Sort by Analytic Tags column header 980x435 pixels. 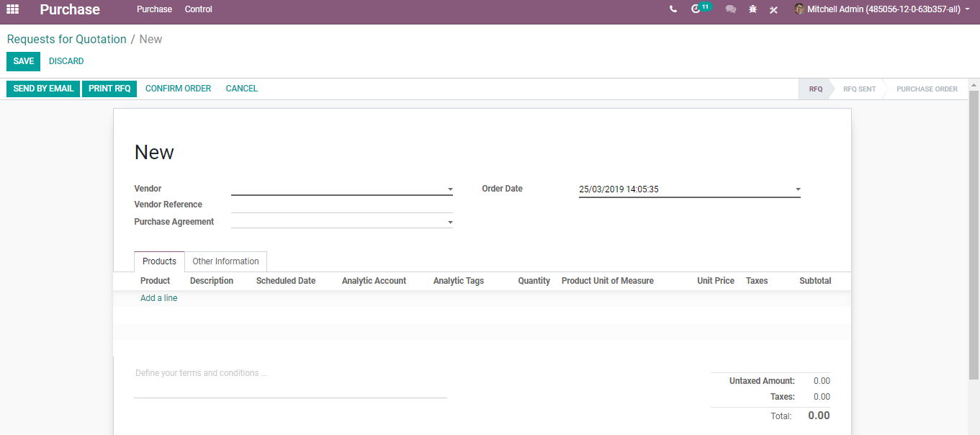459,281
